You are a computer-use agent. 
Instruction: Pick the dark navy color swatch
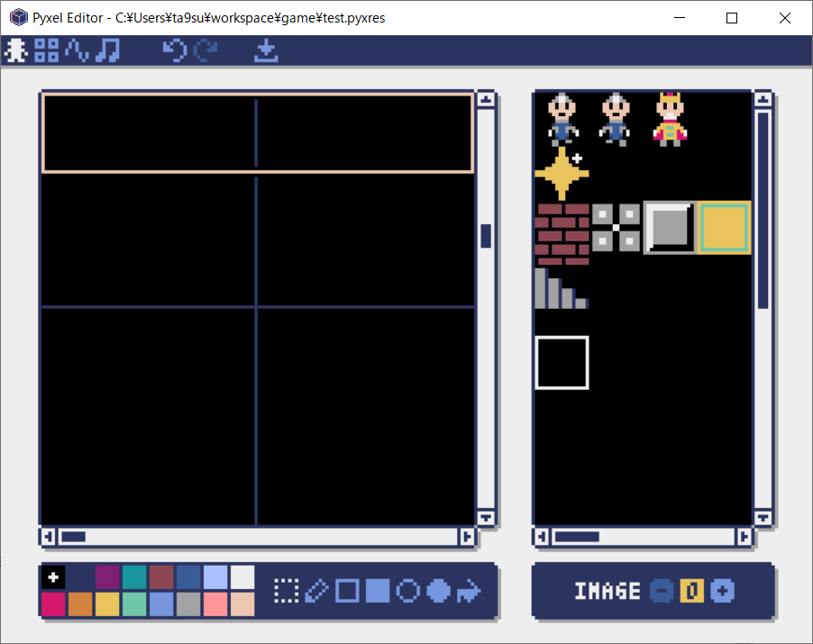tap(80, 577)
